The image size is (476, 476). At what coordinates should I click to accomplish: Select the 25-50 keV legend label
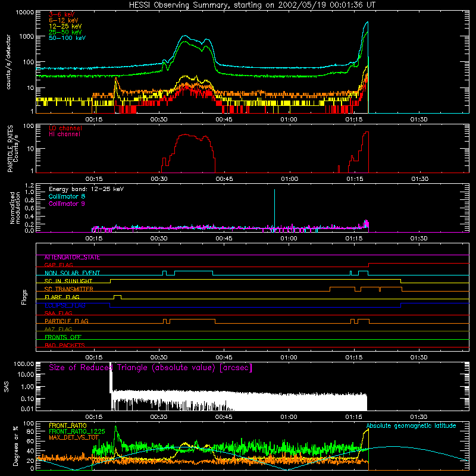click(65, 32)
